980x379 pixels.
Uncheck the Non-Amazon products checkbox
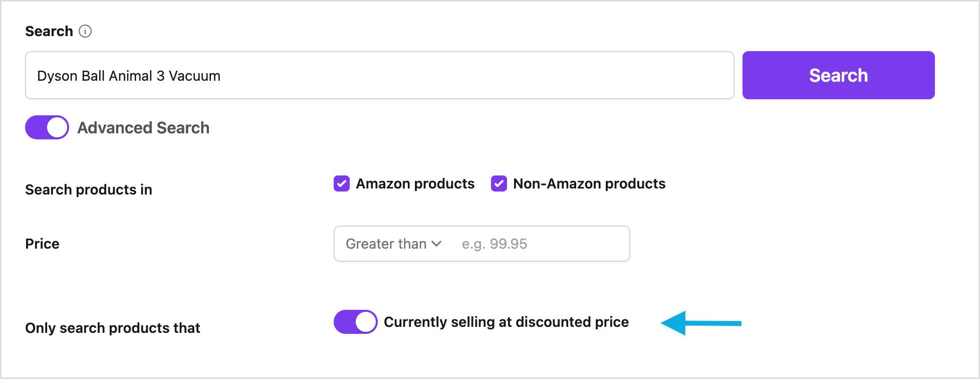(x=499, y=183)
